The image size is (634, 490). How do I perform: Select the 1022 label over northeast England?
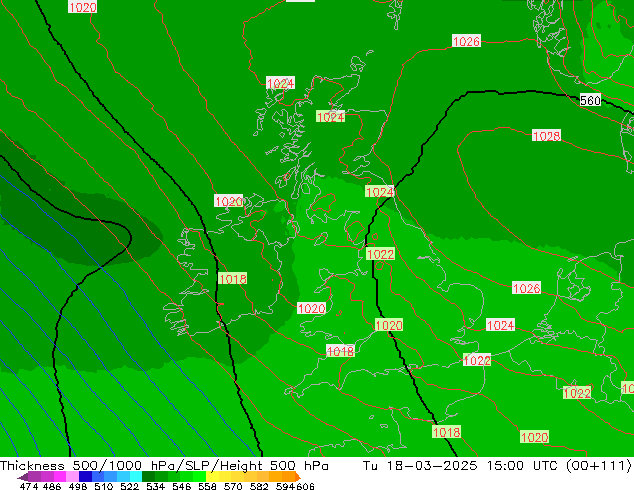pos(380,254)
